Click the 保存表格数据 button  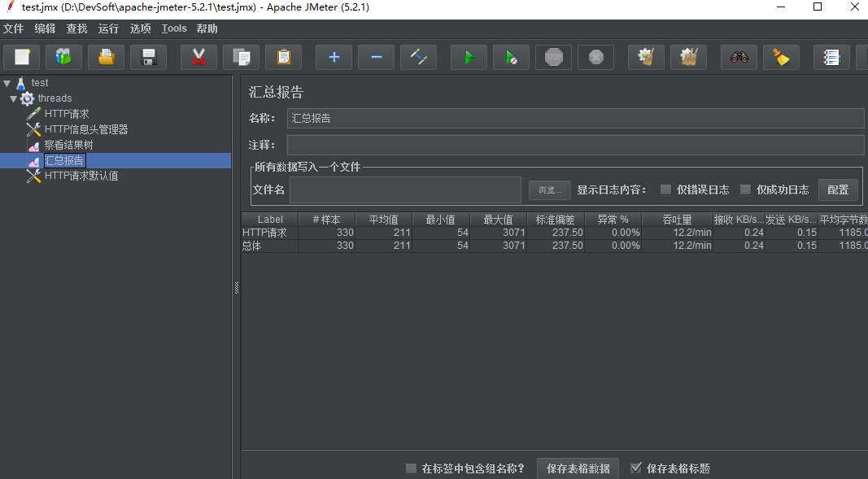[x=578, y=468]
